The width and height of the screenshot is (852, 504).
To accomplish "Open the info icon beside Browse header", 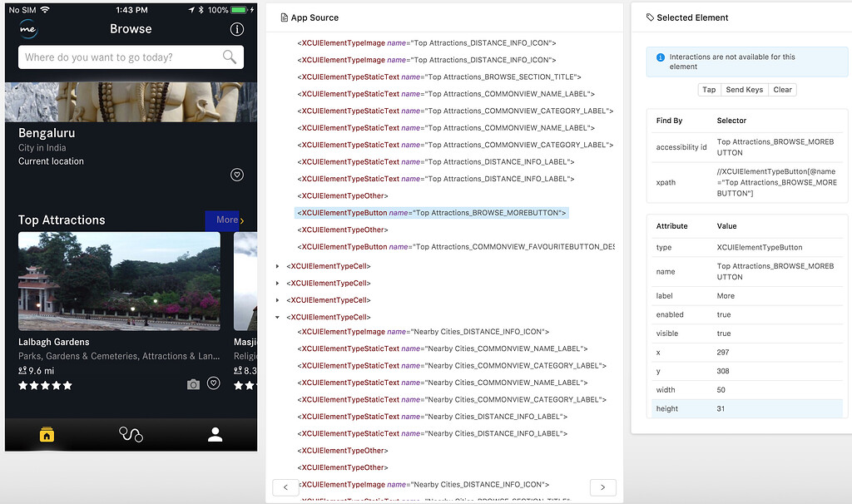I will [237, 28].
